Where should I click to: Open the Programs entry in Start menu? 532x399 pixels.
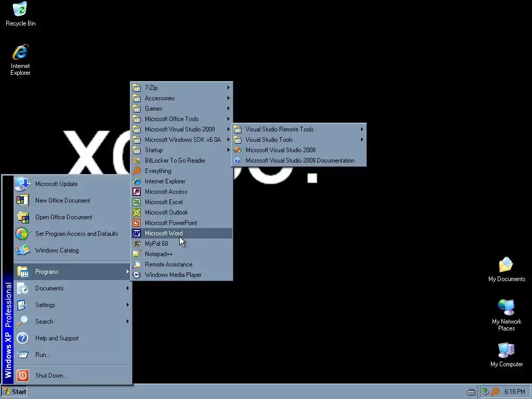click(72, 272)
